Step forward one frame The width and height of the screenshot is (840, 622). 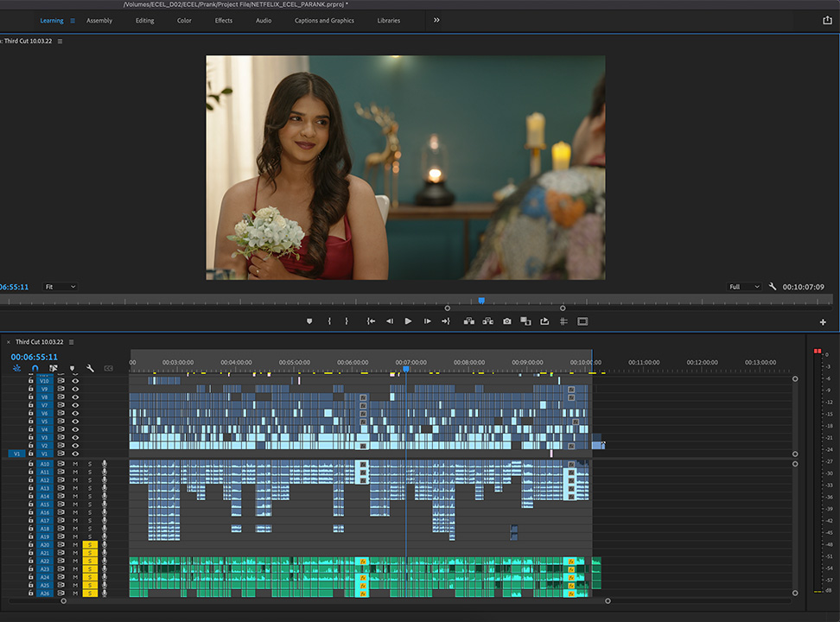pos(428,321)
